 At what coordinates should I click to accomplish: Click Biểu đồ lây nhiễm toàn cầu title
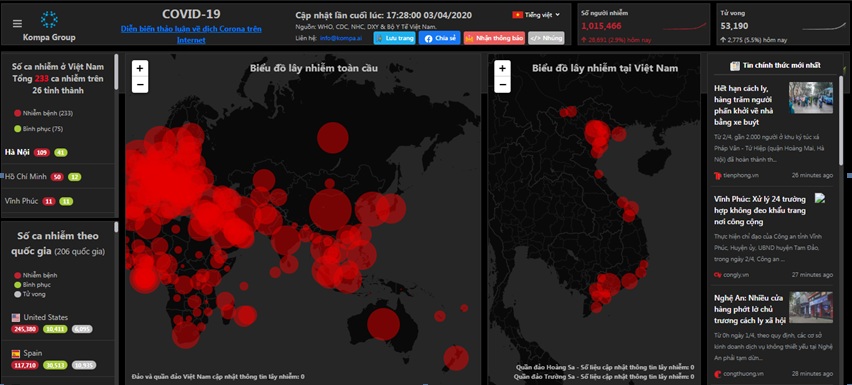point(314,68)
